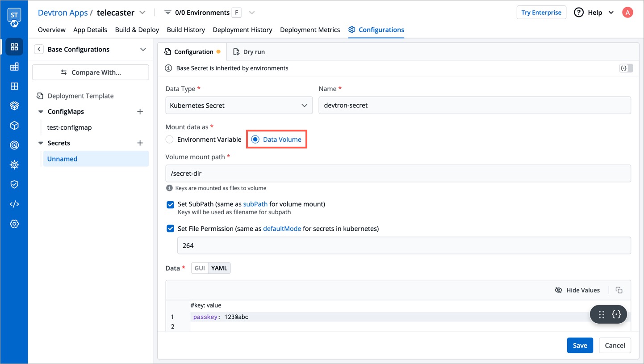This screenshot has height=364, width=644.
Task: Open the Deployment History tab
Action: tap(243, 30)
